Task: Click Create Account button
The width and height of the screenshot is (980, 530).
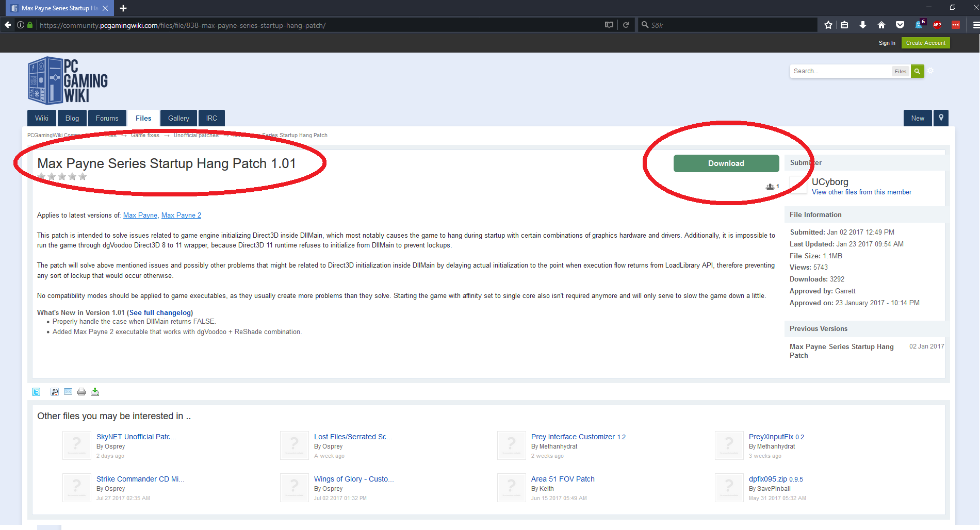Action: click(926, 43)
